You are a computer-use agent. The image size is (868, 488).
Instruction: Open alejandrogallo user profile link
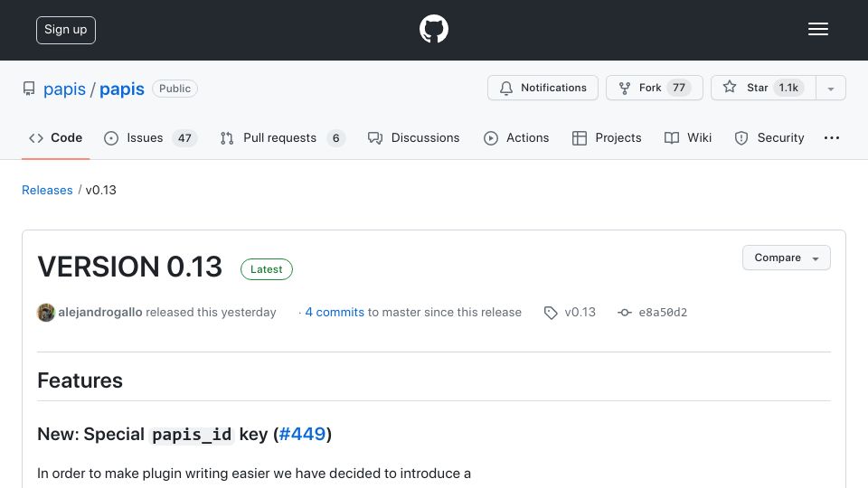100,312
